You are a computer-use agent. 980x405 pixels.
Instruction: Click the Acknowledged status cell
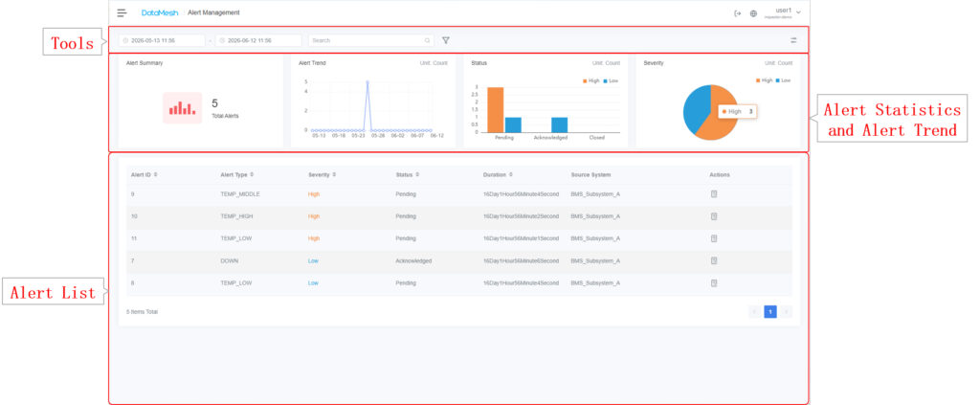pos(413,260)
